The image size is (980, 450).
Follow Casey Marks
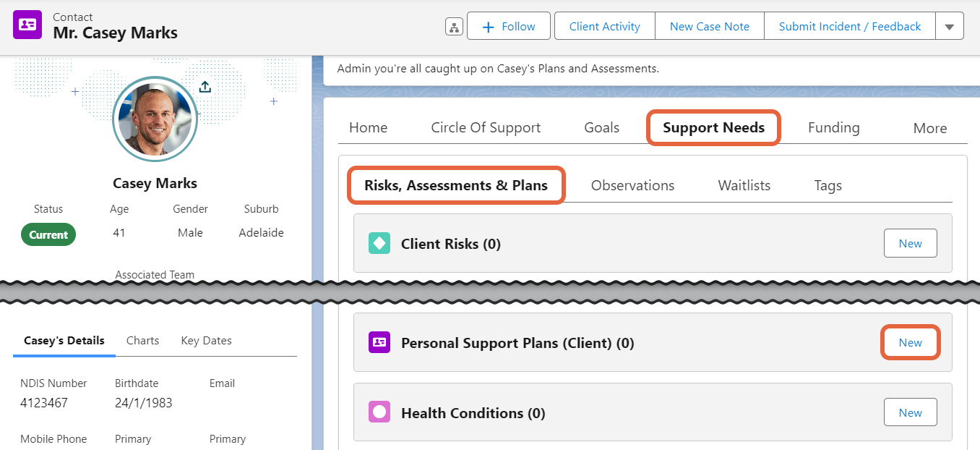(509, 25)
